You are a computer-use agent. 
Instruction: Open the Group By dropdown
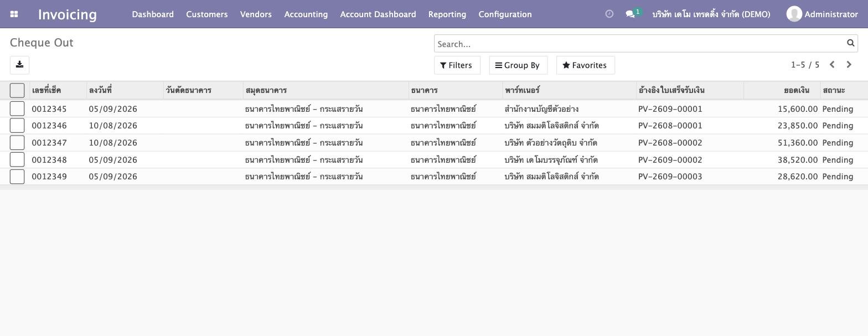pyautogui.click(x=518, y=65)
